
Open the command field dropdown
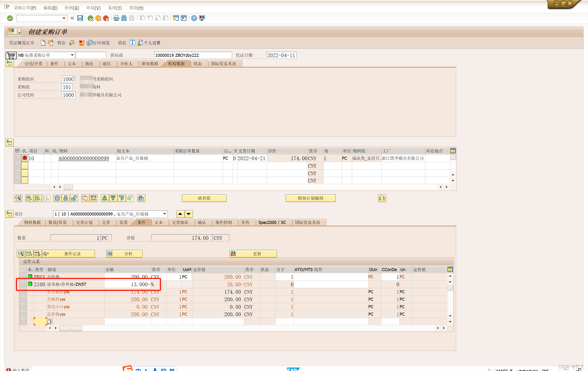click(x=64, y=18)
